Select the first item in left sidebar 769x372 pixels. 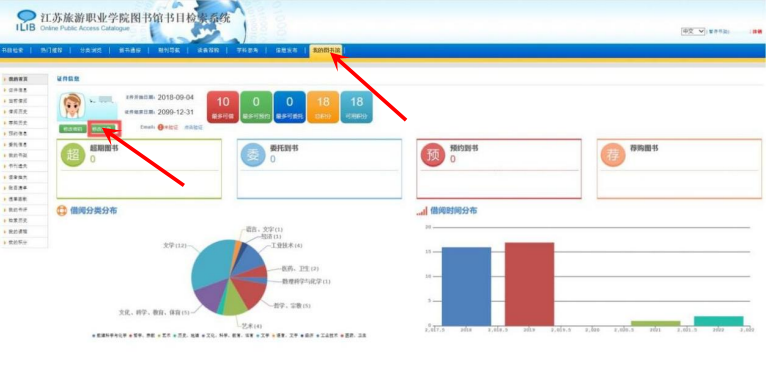click(x=25, y=79)
